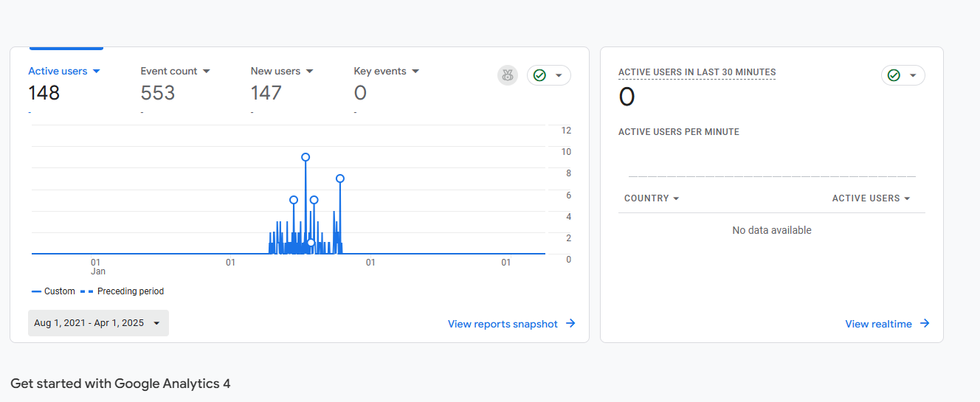980x402 pixels.
Task: Open the View reports snapshot link
Action: [x=503, y=324]
